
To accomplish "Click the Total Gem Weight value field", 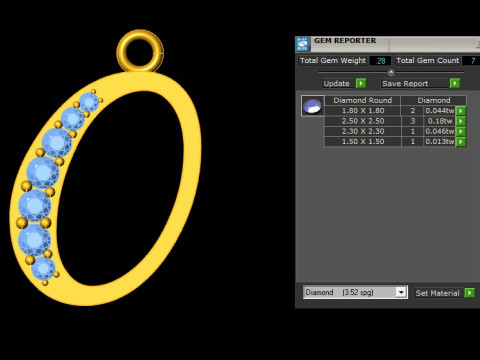I will [380, 61].
